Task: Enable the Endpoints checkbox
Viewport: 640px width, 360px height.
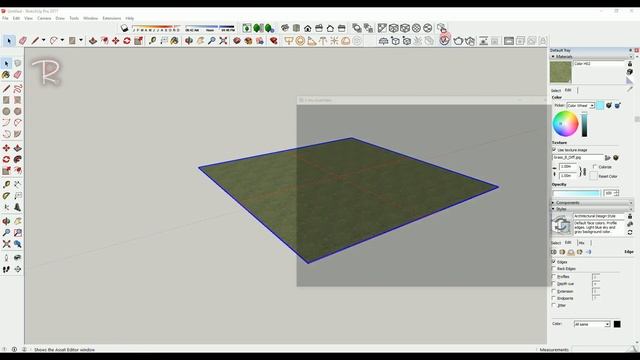Action: 554,298
